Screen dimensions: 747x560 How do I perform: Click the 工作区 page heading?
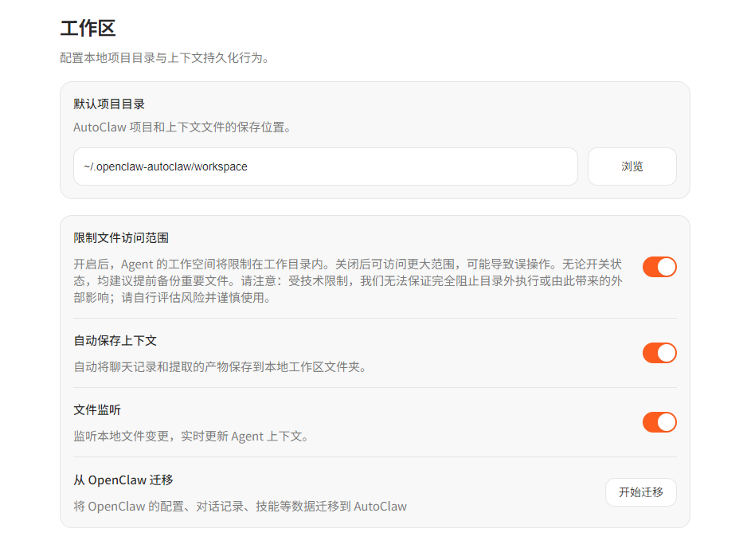point(88,29)
